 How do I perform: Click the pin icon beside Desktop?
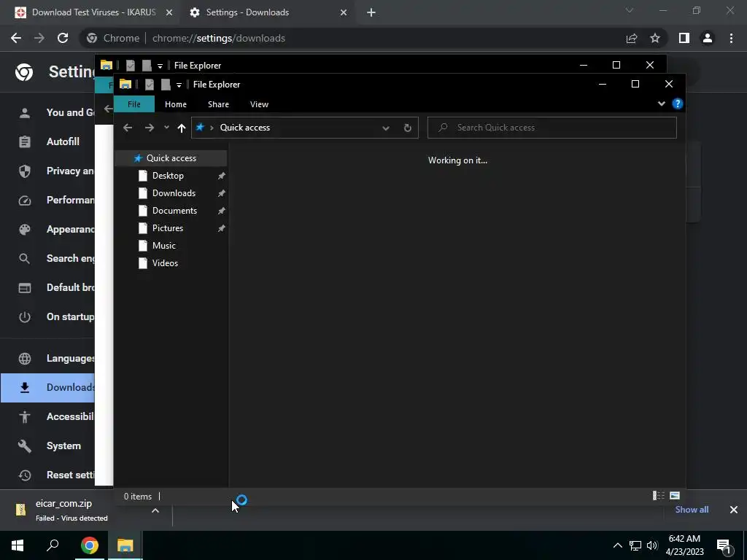[x=221, y=176]
